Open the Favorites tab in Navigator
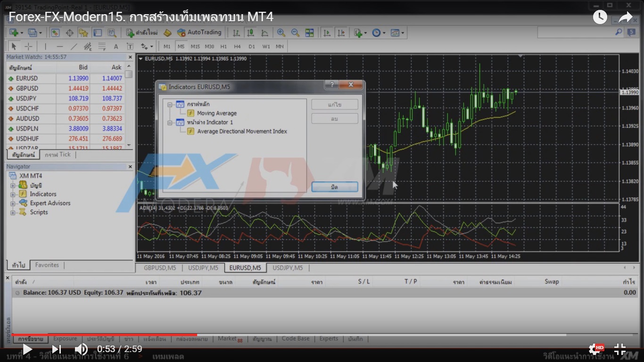 click(x=47, y=265)
